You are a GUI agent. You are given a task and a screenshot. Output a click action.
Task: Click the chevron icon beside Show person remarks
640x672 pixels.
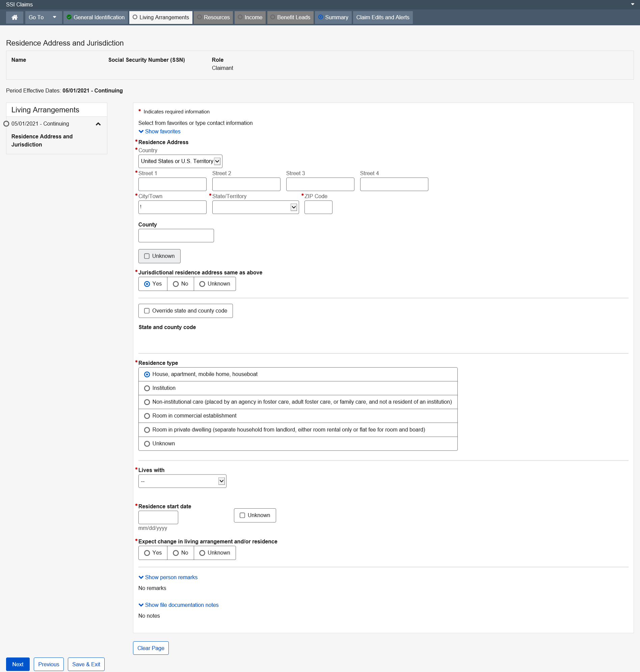pyautogui.click(x=141, y=577)
